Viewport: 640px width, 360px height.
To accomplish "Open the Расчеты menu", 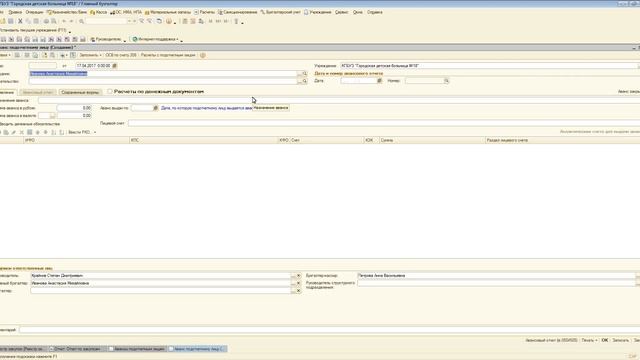I will tap(204, 12).
